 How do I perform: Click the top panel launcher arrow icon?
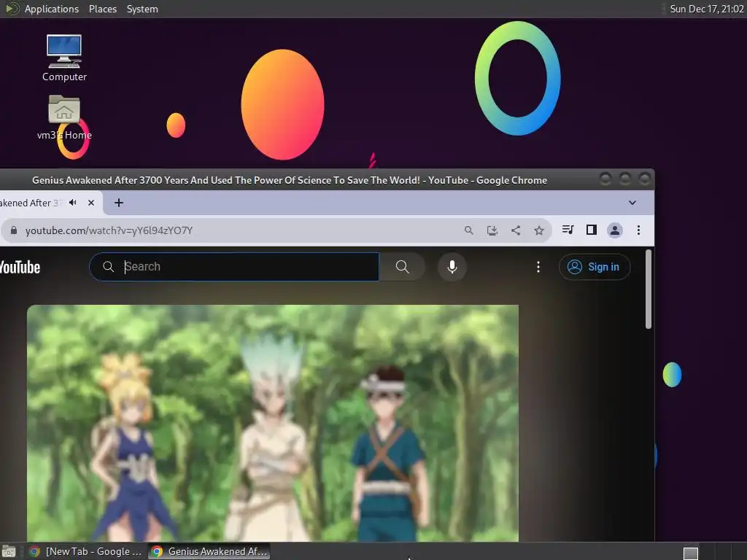click(12, 9)
